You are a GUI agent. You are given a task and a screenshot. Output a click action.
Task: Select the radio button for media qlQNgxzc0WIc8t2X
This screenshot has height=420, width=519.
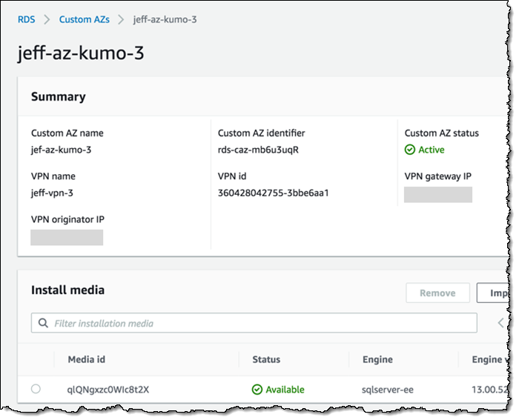36,389
